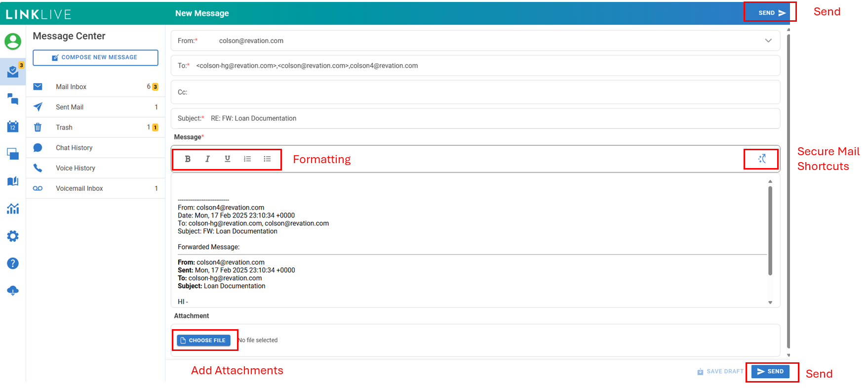Open the Mail Inbox folder

click(71, 86)
